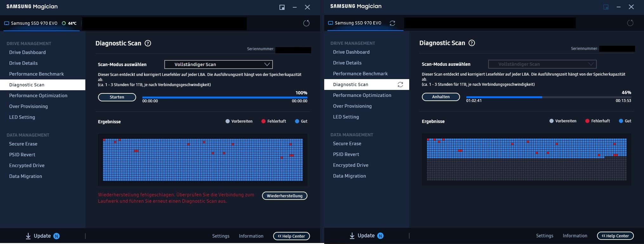Open the Diagnostic Scan help icon in right window

click(x=472, y=43)
